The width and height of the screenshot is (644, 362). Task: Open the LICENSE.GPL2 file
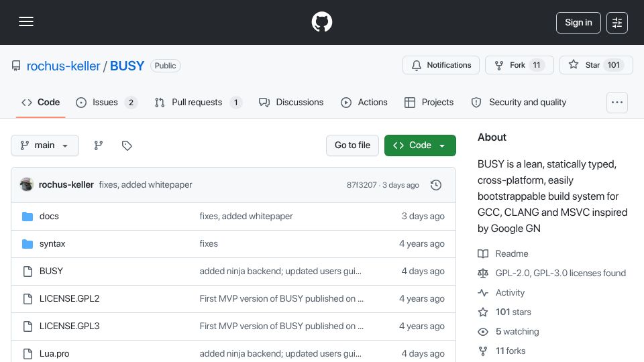point(69,299)
